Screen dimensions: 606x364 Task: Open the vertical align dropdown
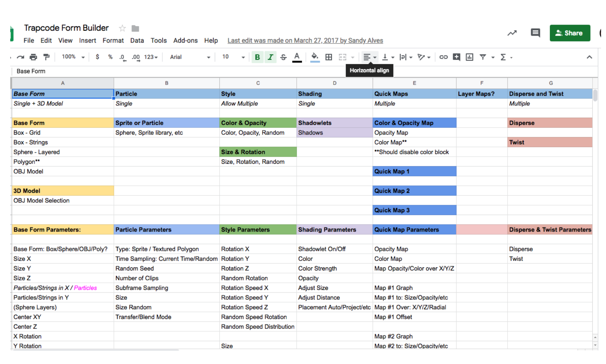point(388,57)
